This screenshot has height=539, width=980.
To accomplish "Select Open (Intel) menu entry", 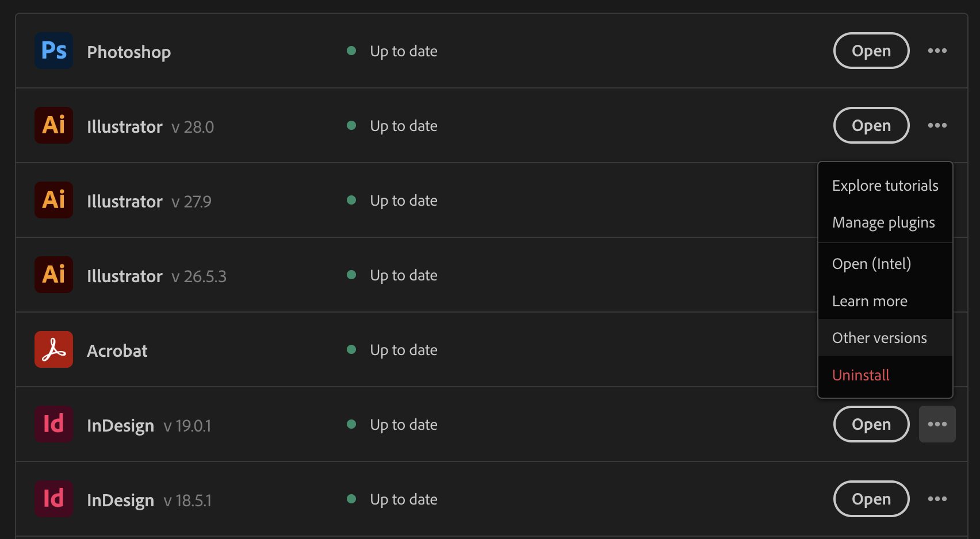I will tap(871, 264).
